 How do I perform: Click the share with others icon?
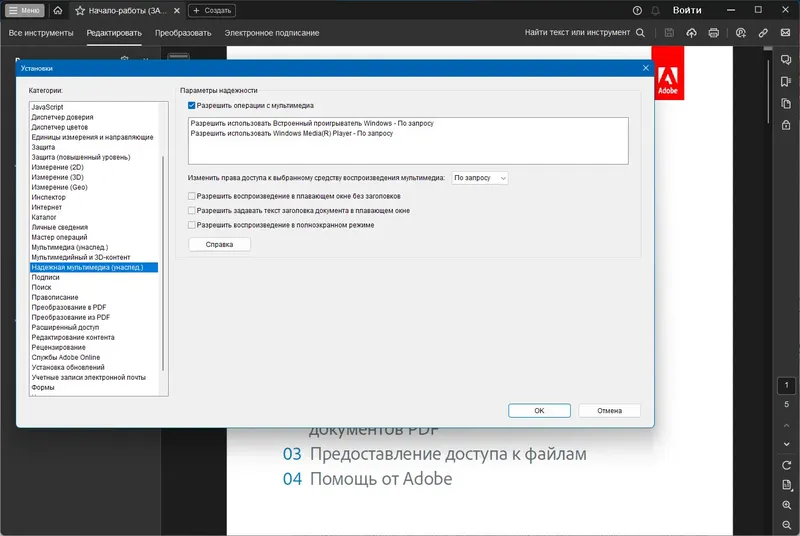[741, 33]
